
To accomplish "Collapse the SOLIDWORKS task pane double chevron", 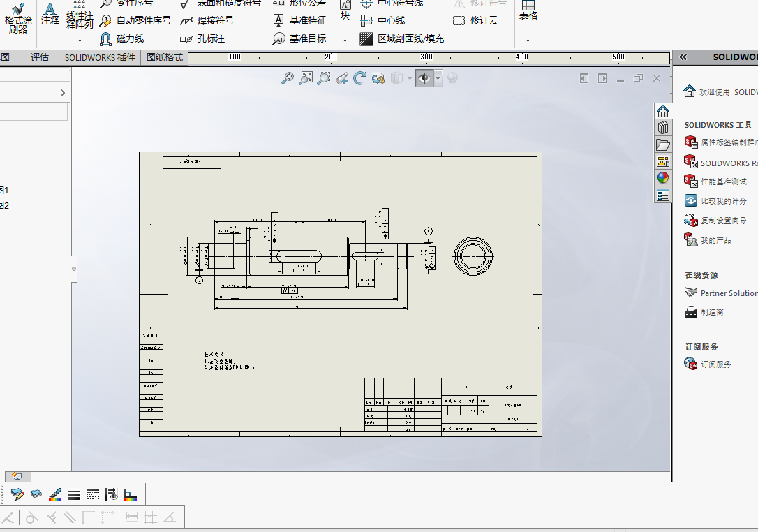I will pyautogui.click(x=683, y=57).
